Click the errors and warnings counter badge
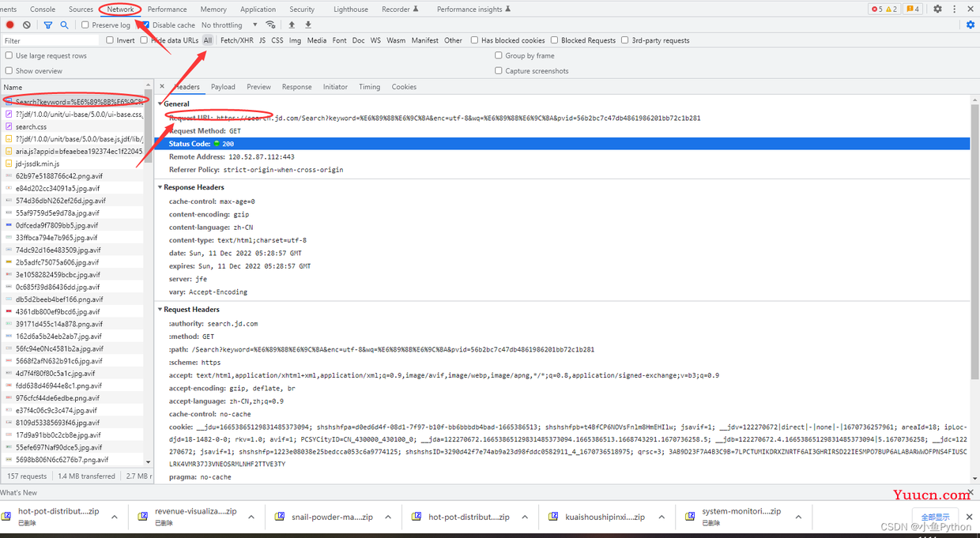This screenshot has width=980, height=538. coord(884,9)
